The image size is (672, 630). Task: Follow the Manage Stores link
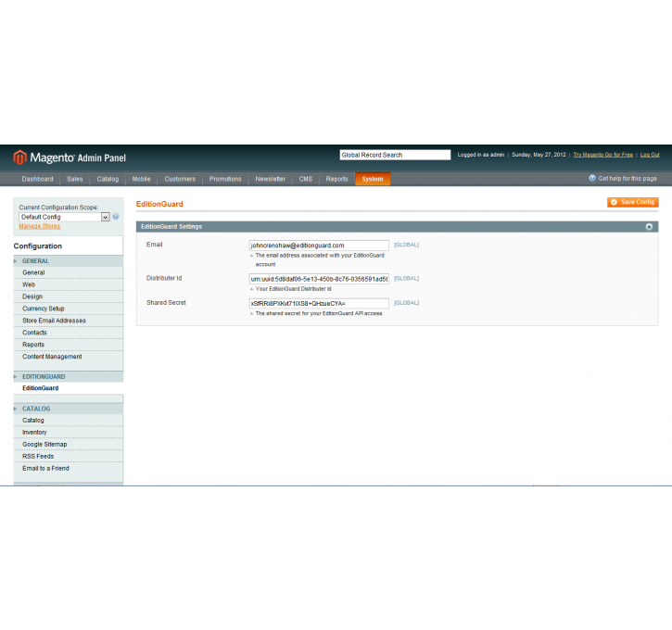40,226
